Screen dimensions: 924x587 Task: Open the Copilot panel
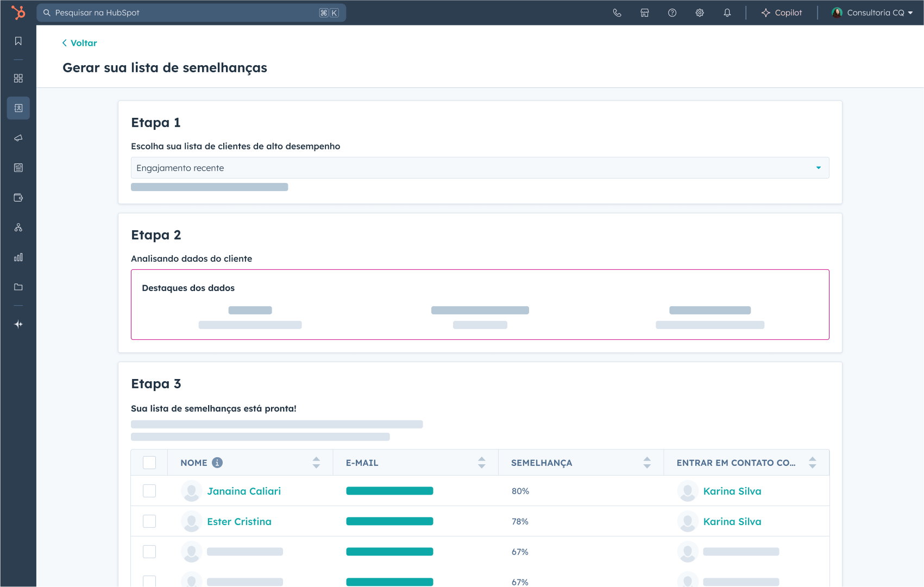(781, 12)
